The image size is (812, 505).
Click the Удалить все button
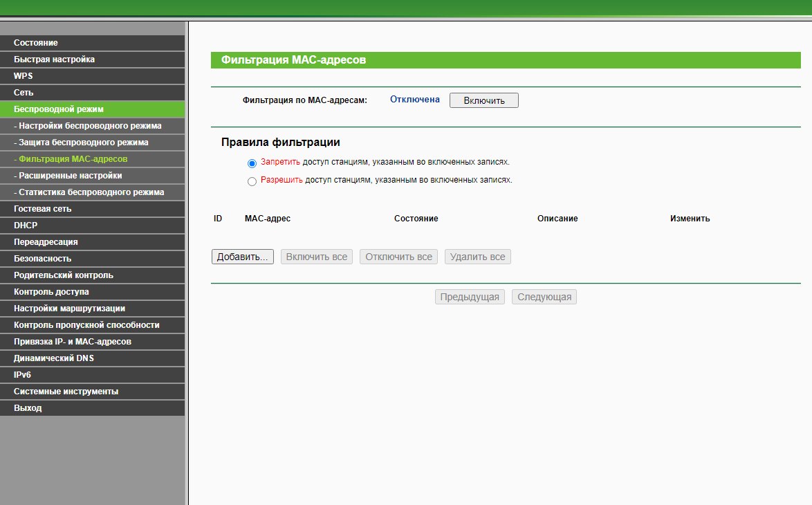(x=477, y=257)
